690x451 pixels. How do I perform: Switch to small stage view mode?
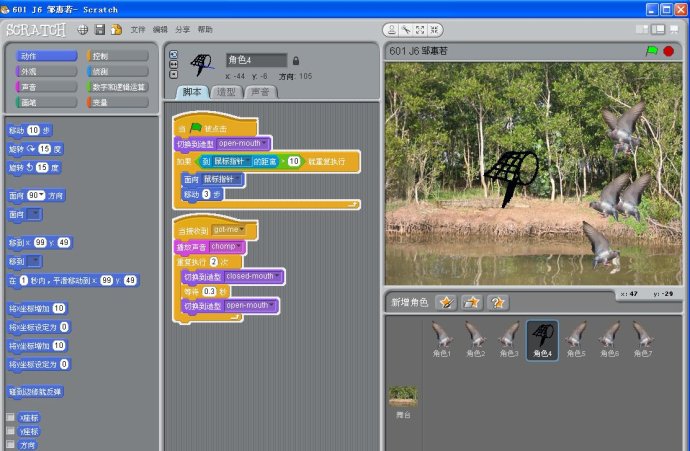coord(642,29)
